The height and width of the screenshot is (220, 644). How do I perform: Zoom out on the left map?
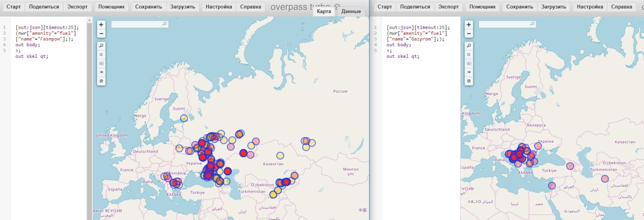[x=101, y=33]
